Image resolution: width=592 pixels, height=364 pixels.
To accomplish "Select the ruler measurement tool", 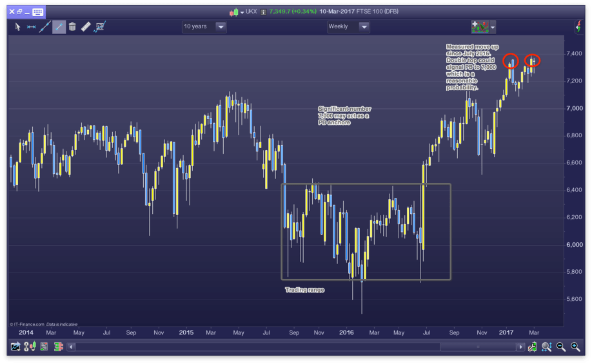I will (x=86, y=26).
